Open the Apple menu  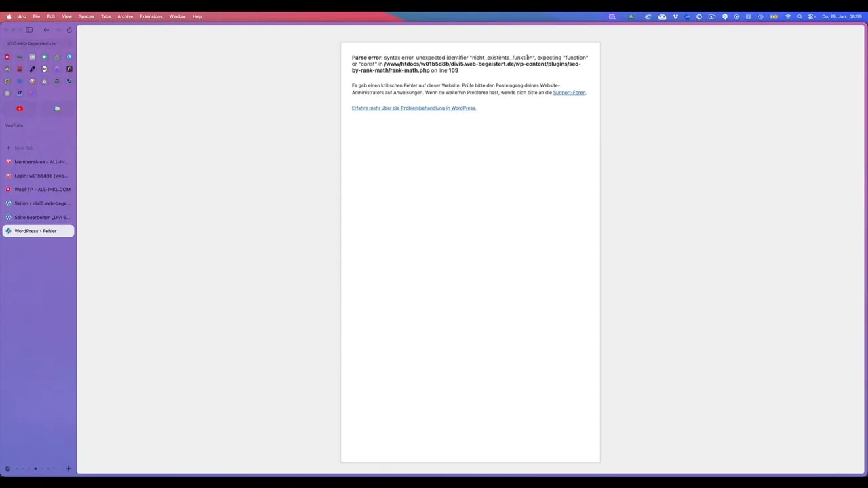point(9,16)
